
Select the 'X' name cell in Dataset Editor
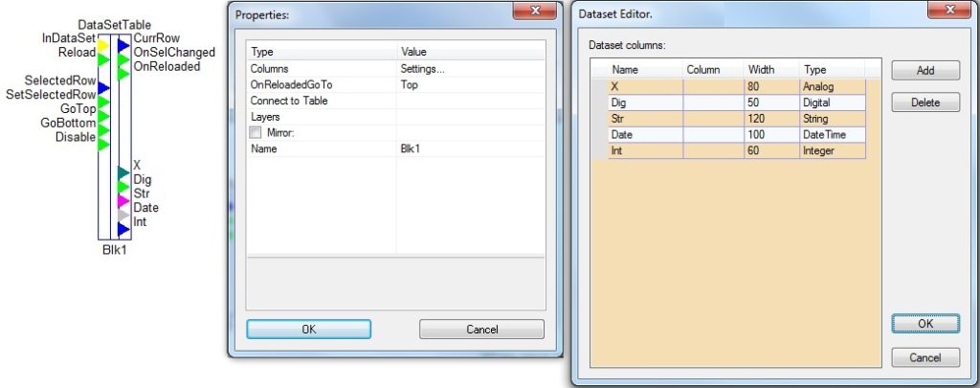click(x=645, y=86)
